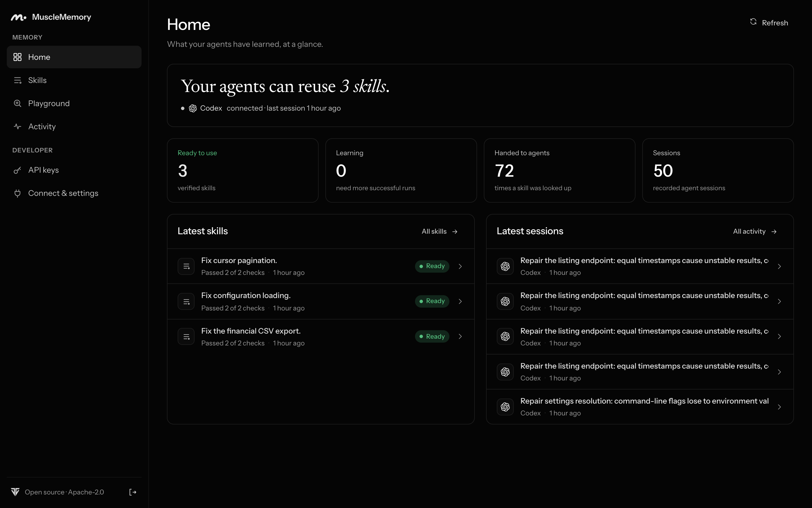
Task: Click the Handed to agents stat card
Action: click(559, 170)
